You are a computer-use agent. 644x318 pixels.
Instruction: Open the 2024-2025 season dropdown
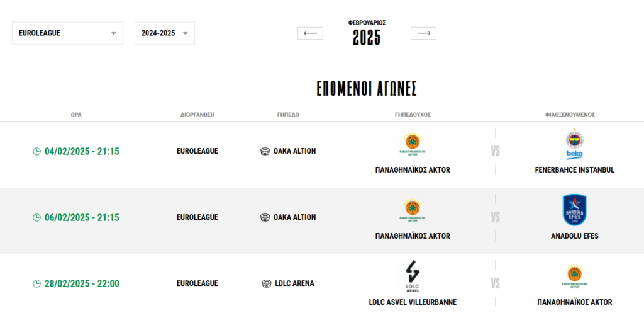[165, 33]
